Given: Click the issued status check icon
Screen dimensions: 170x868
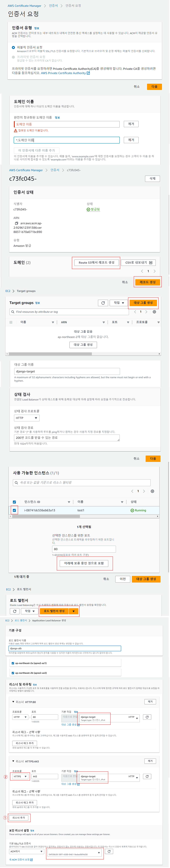Looking at the screenshot, I should tap(88, 209).
